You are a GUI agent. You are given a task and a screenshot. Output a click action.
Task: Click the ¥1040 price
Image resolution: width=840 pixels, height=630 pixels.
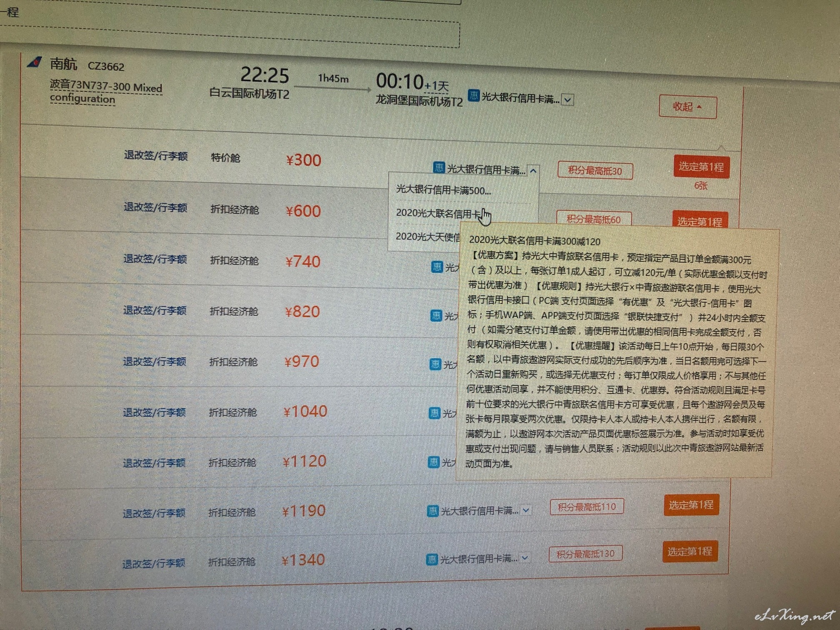305,412
